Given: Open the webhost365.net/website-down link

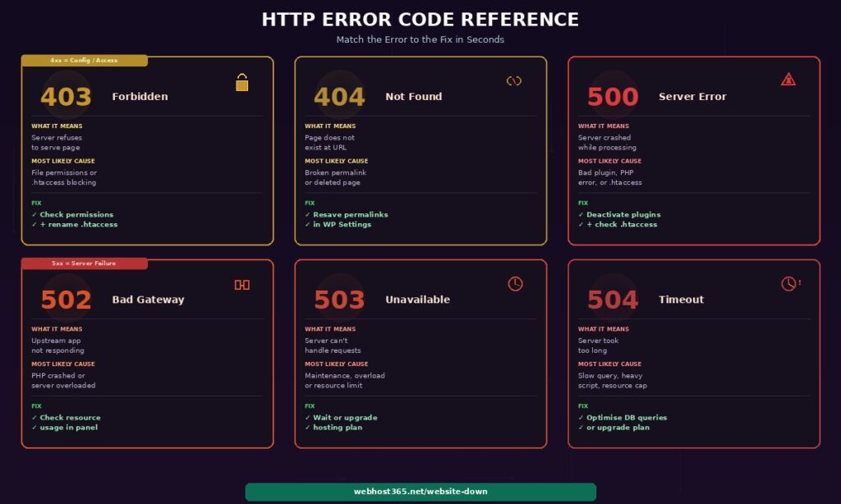Looking at the screenshot, I should (x=420, y=492).
